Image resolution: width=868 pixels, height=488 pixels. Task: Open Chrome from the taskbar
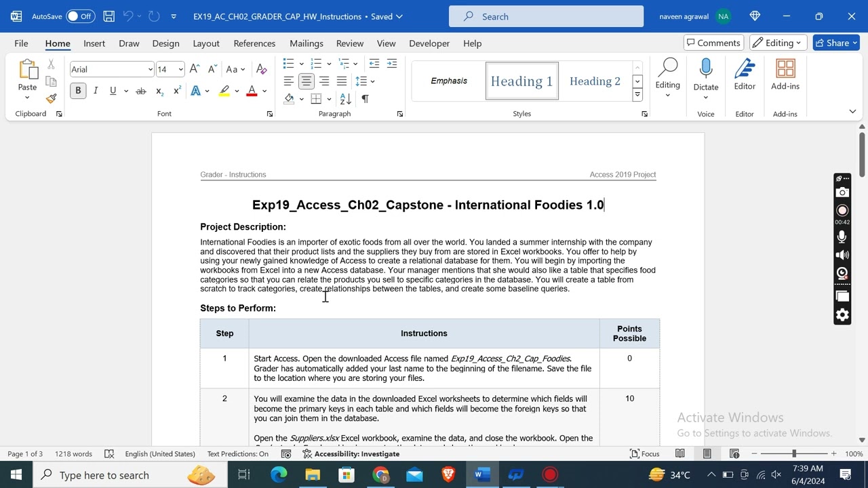tap(380, 475)
